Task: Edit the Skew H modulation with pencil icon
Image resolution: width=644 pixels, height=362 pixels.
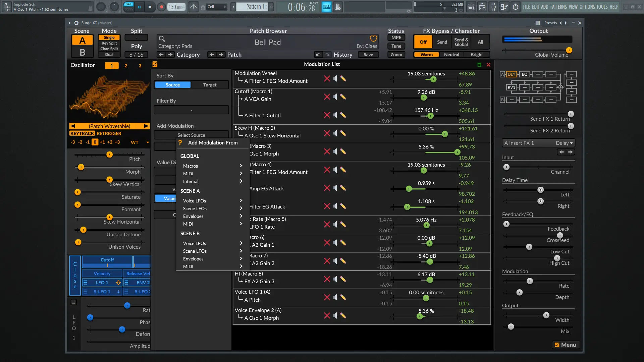Action: [343, 133]
